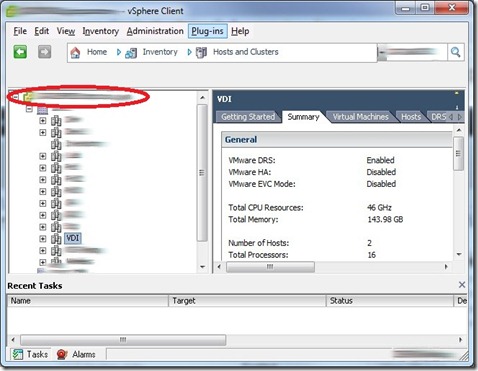Click Tasks in the status bar
The image size is (478, 371).
pos(37,354)
